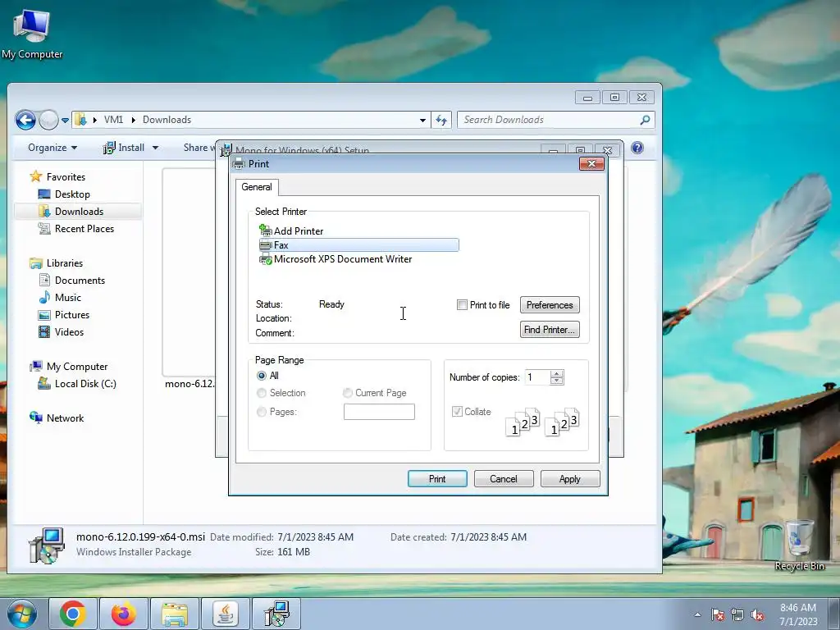Click the Explorer Back arrow button
This screenshot has width=840, height=630.
[25, 120]
